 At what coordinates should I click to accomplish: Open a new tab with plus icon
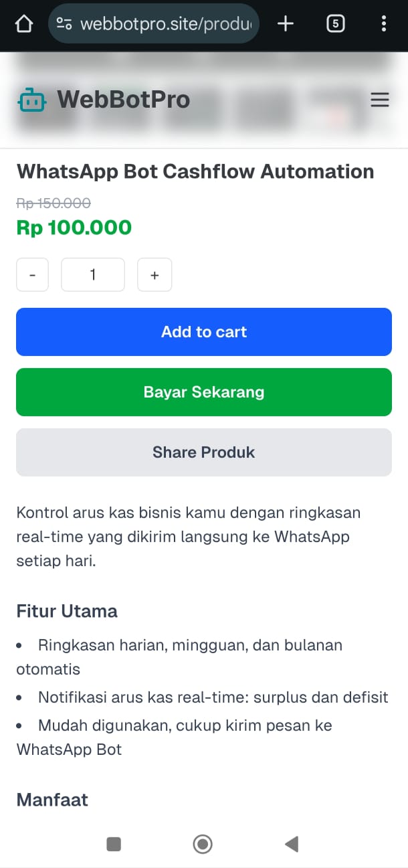[x=286, y=24]
